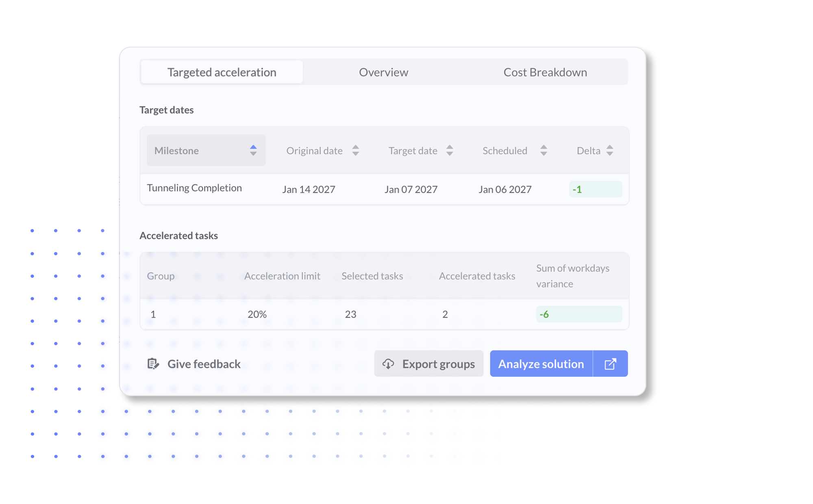
Task: Click the Give feedback link text
Action: [204, 364]
